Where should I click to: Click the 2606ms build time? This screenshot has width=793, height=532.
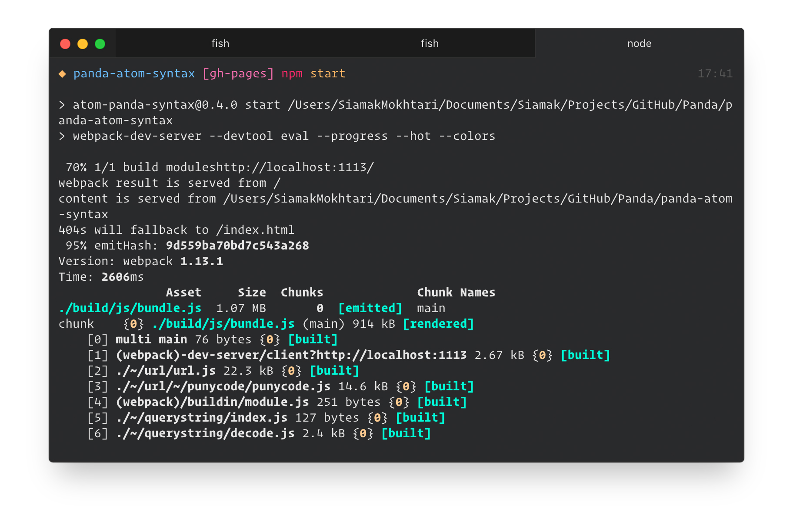(123, 277)
